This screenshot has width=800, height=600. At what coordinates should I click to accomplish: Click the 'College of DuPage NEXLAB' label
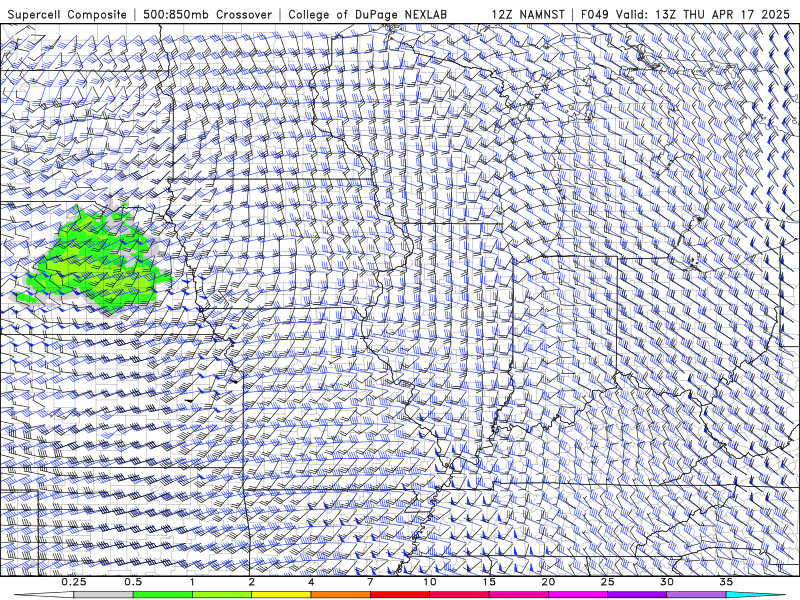coord(367,14)
